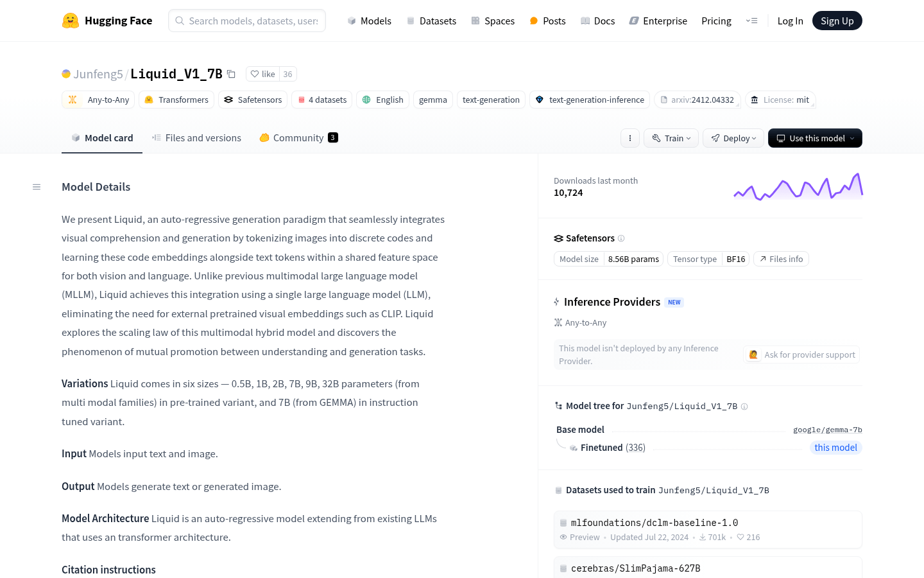Click the Safetensors info circle icon
This screenshot has width=924, height=578.
621,238
